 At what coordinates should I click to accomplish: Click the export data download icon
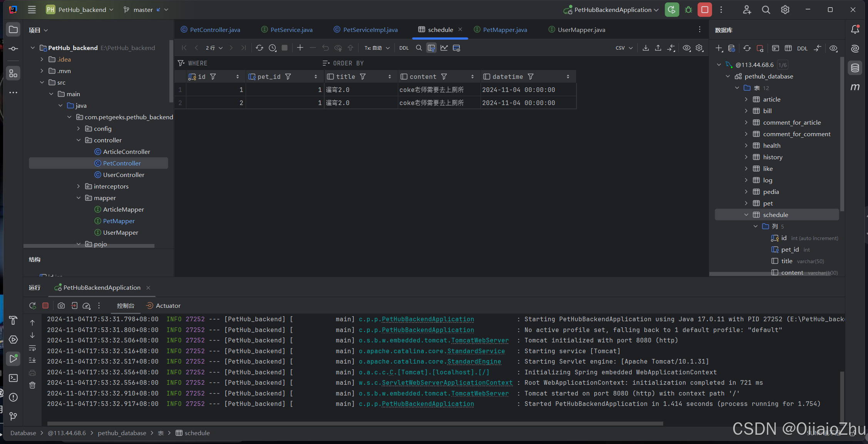coord(646,48)
